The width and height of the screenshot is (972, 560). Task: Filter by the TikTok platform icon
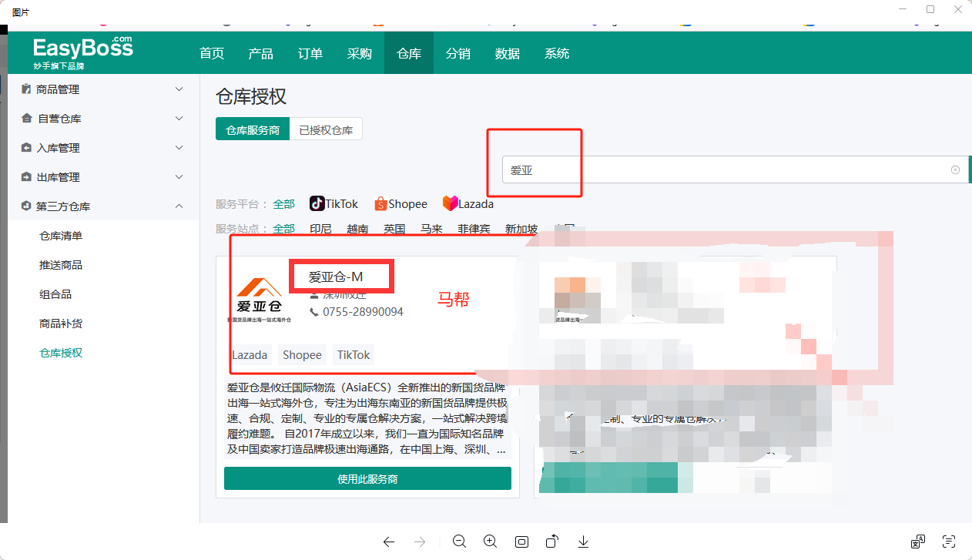(x=317, y=203)
